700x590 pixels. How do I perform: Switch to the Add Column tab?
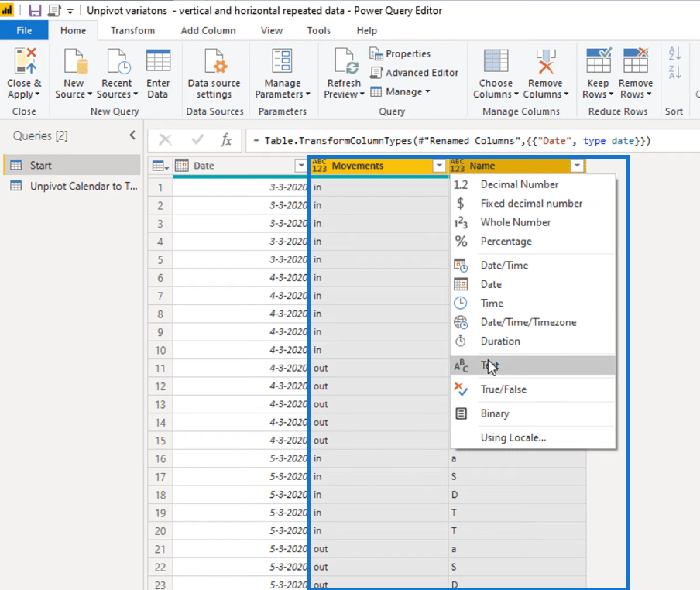pyautogui.click(x=208, y=30)
